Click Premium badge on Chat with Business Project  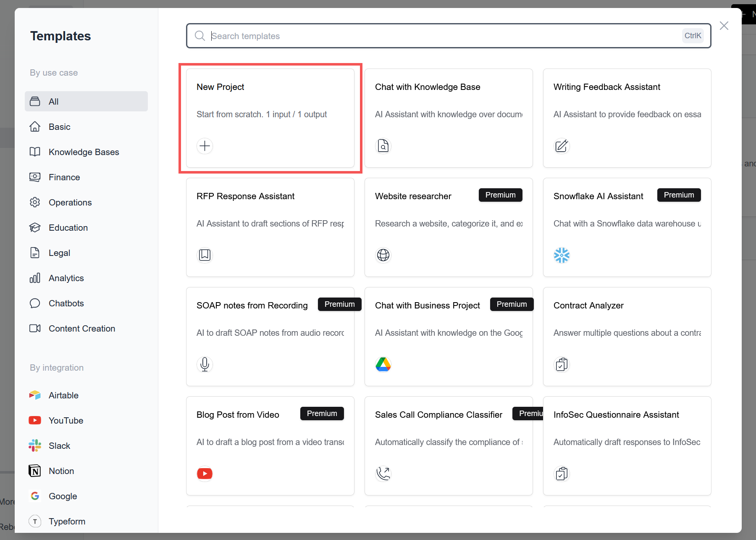pos(512,304)
